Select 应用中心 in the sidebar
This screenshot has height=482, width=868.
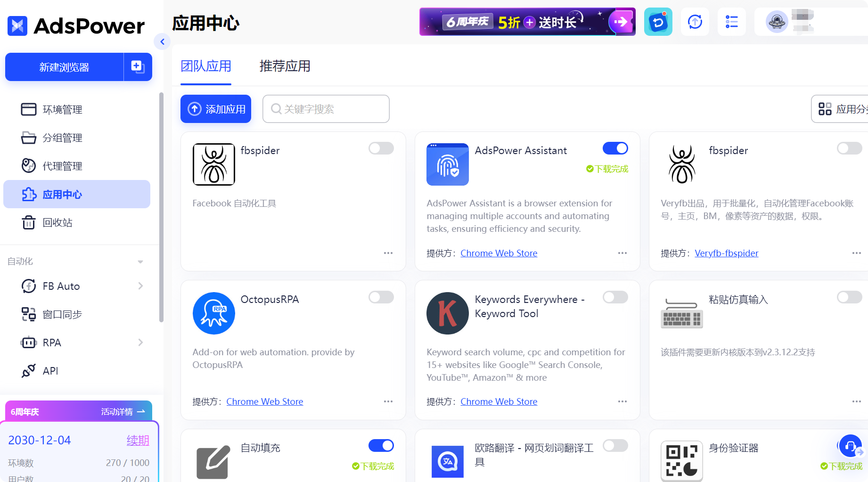[x=77, y=194]
